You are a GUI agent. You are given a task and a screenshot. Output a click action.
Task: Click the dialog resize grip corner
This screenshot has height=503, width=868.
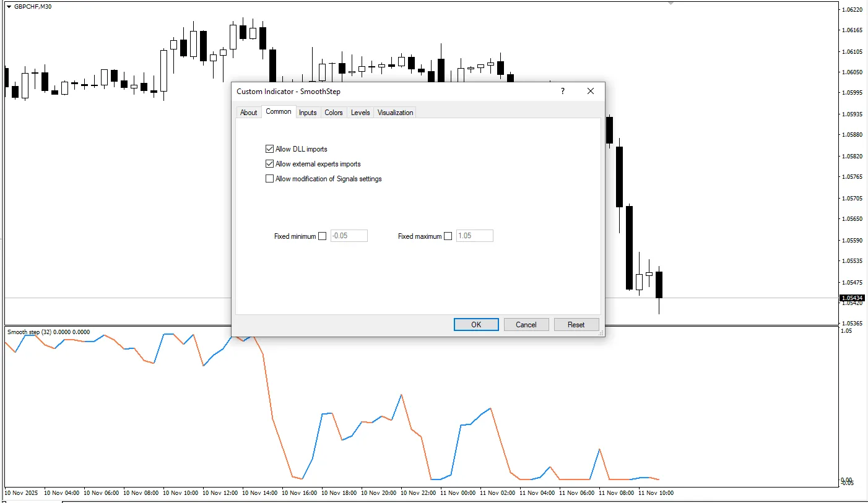[601, 333]
